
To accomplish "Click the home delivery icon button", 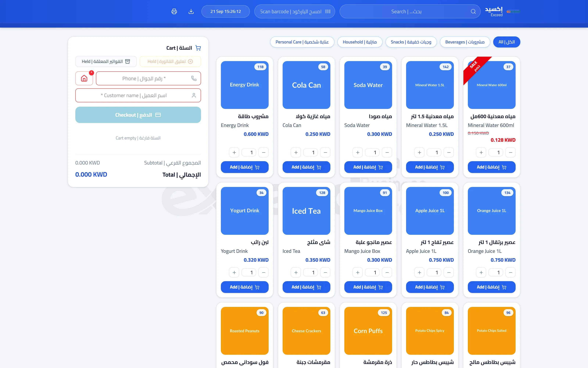I will [x=84, y=78].
